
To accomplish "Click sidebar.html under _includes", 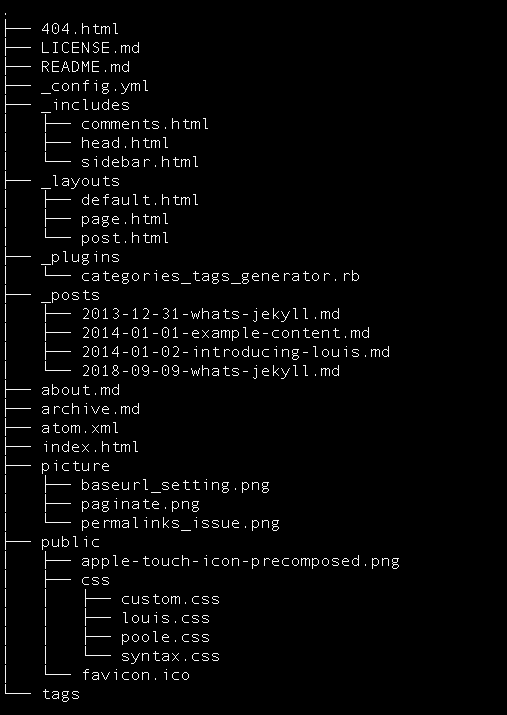I will click(x=140, y=162).
